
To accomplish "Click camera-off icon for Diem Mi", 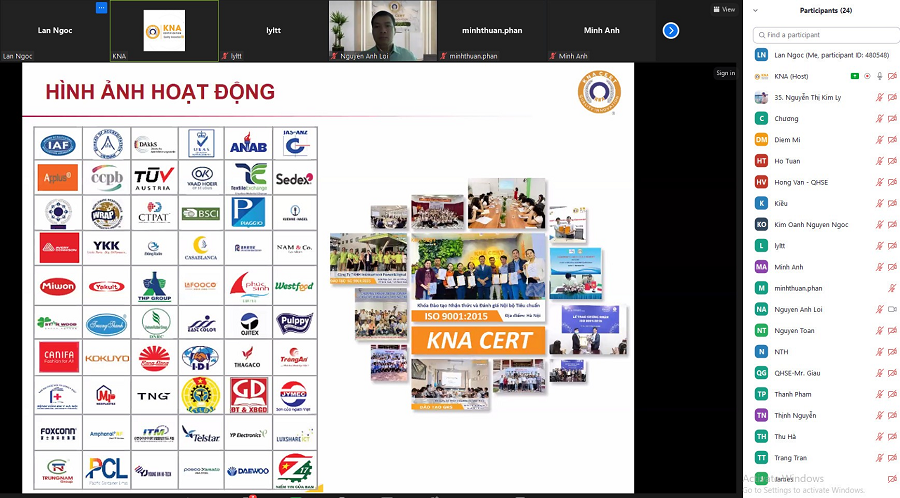I will (x=892, y=140).
